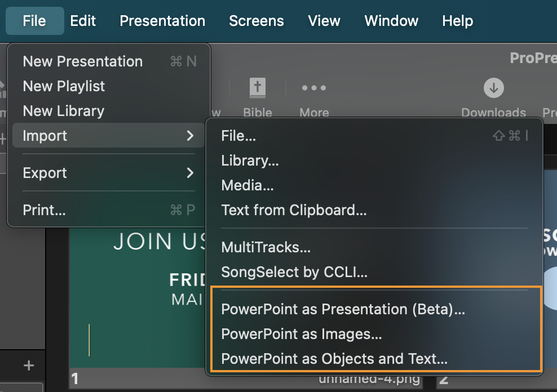Expand the Export submenu
557x392 pixels.
[108, 173]
